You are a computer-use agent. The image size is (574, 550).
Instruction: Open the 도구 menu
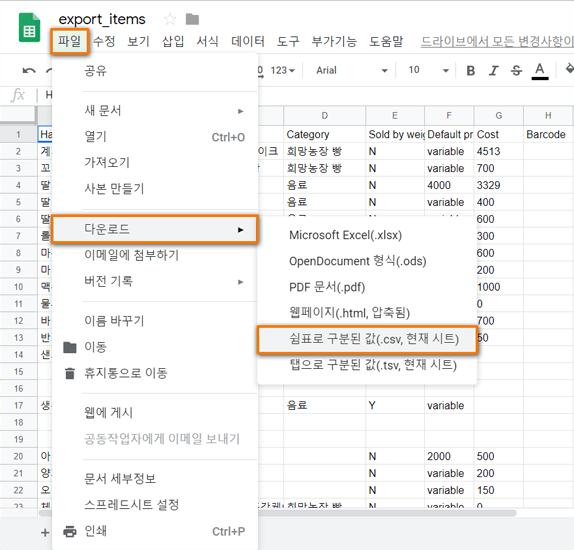coord(288,41)
